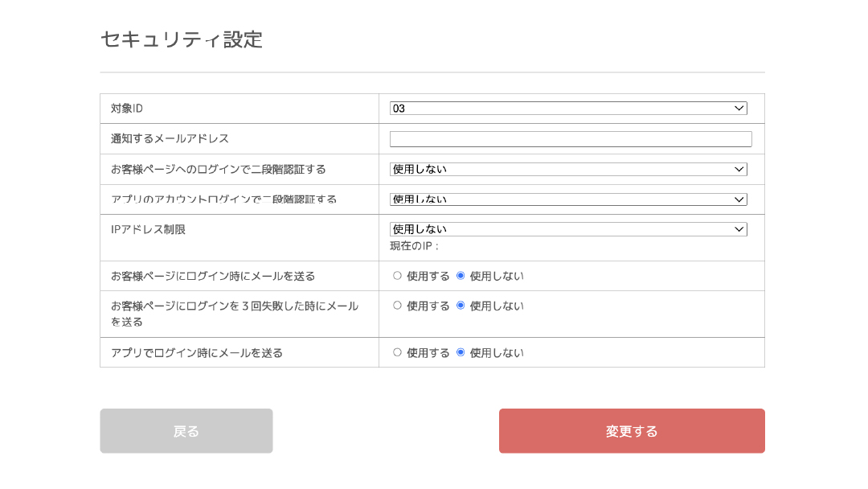The height and width of the screenshot is (489, 868).
Task: Click the chevron icon on the 対象ID selector
Action: [x=739, y=108]
